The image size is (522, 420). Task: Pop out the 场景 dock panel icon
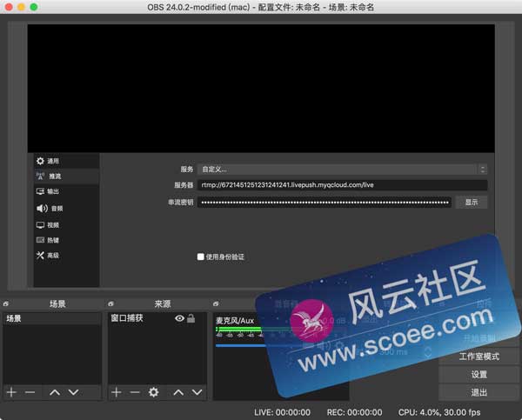[x=6, y=303]
